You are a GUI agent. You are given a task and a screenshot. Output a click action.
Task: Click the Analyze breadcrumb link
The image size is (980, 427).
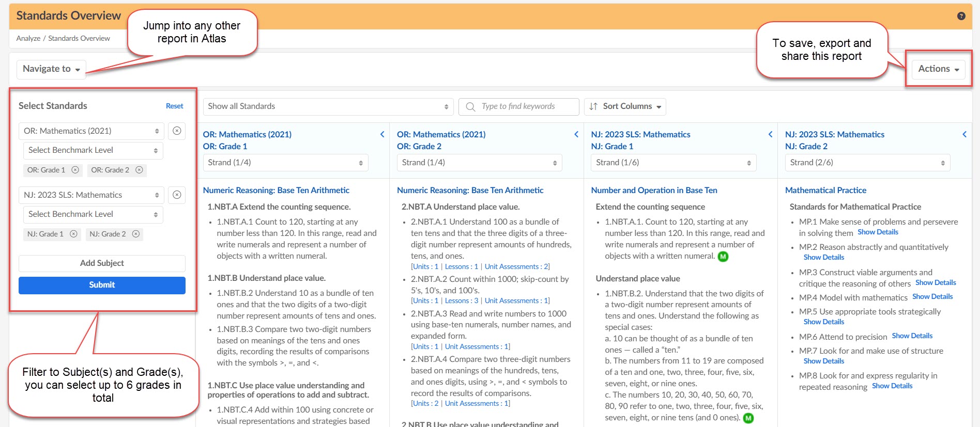[x=28, y=38]
